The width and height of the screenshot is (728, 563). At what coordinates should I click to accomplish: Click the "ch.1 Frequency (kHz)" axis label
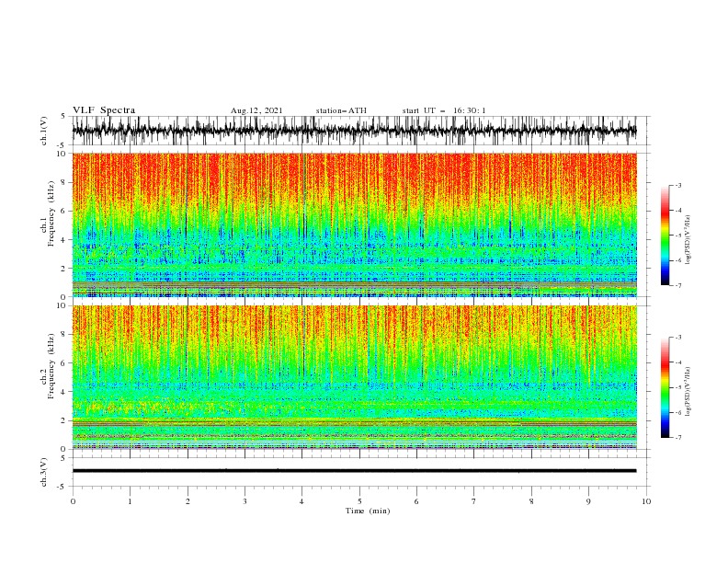pos(48,213)
